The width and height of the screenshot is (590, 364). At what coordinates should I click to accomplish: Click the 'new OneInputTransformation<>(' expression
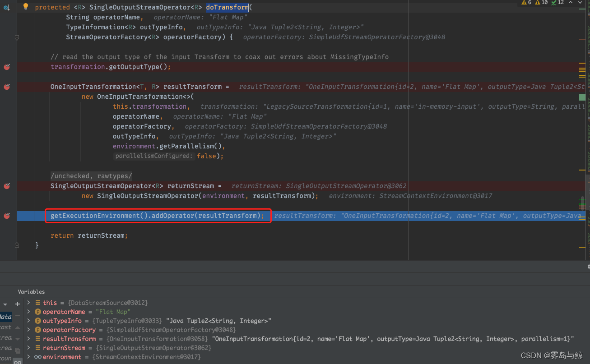138,97
